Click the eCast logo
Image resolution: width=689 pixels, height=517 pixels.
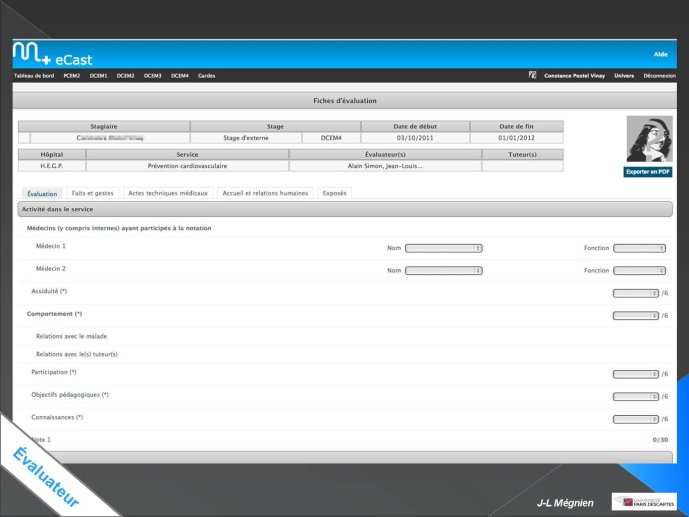53,54
